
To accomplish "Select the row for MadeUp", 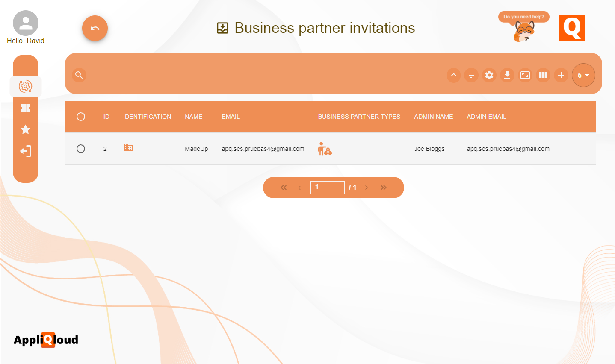I will 81,149.
